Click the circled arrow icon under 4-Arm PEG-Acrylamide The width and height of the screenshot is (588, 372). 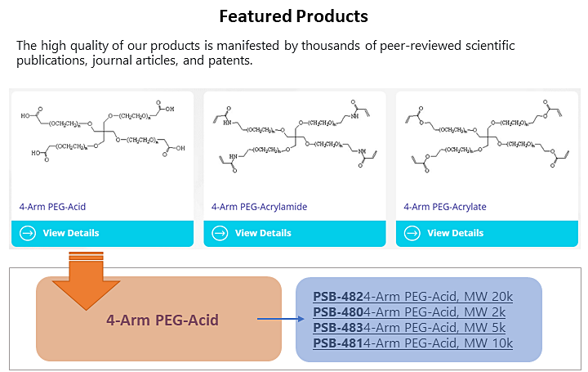[220, 233]
